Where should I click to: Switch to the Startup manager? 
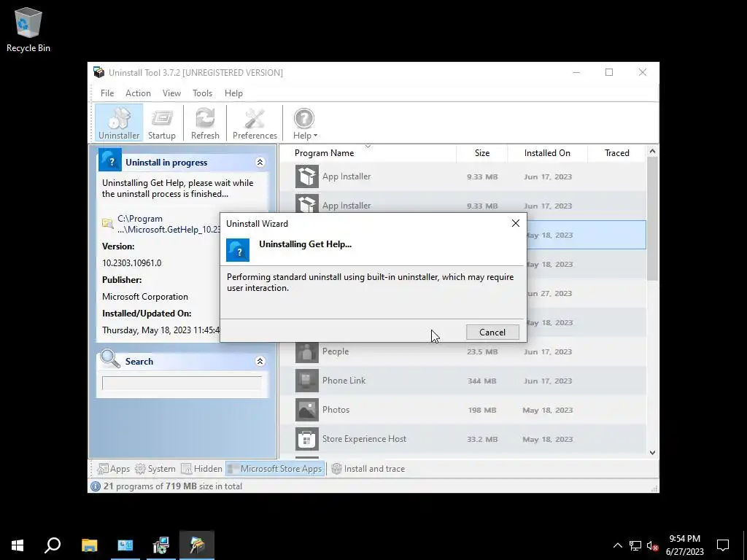click(162, 123)
